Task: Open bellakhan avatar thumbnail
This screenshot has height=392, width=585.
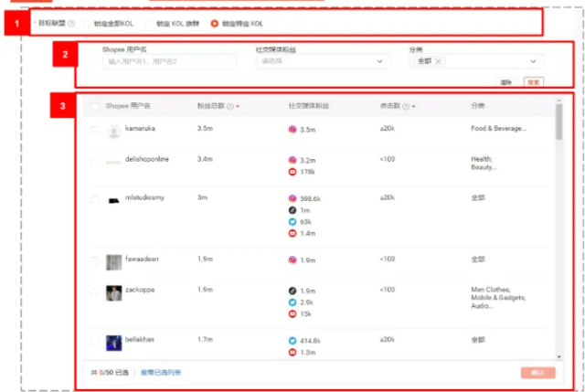Action: (113, 343)
